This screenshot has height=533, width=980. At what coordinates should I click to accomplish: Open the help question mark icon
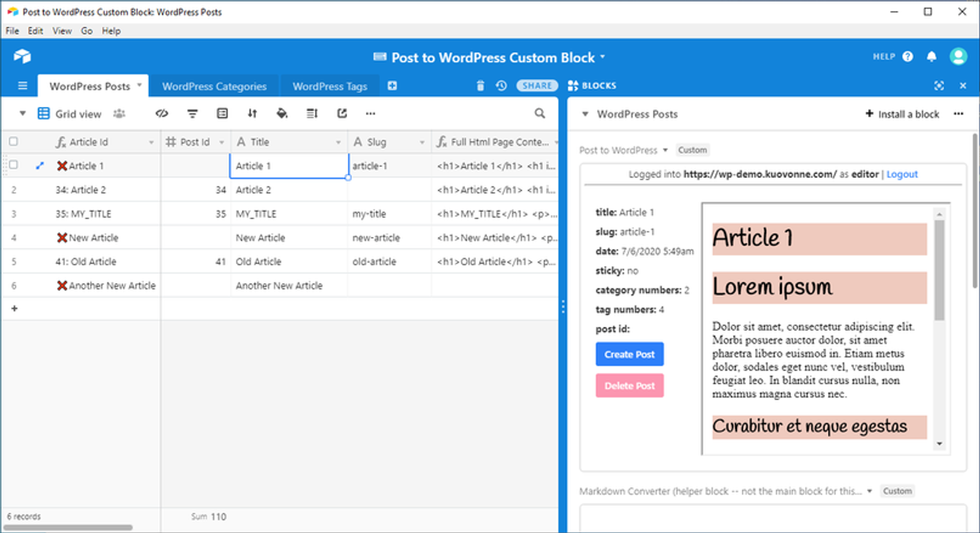click(908, 56)
